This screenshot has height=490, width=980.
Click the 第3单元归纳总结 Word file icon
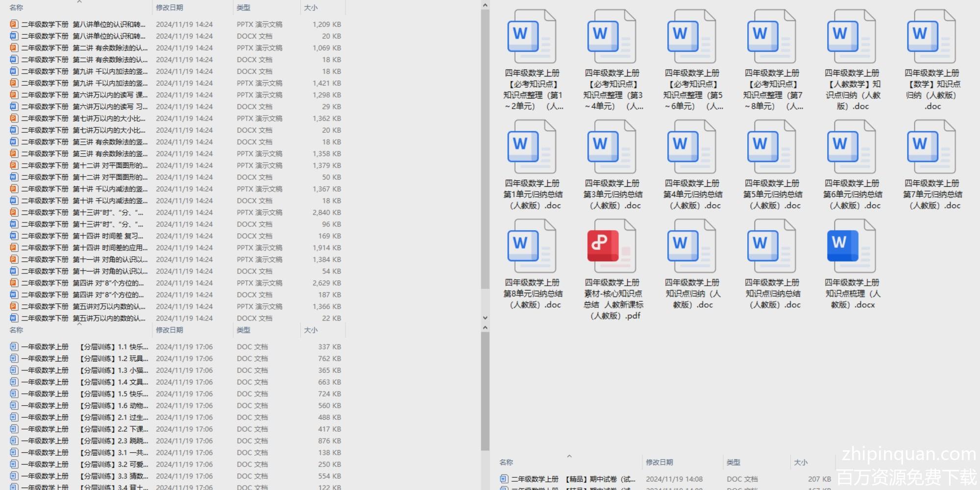pos(612,147)
